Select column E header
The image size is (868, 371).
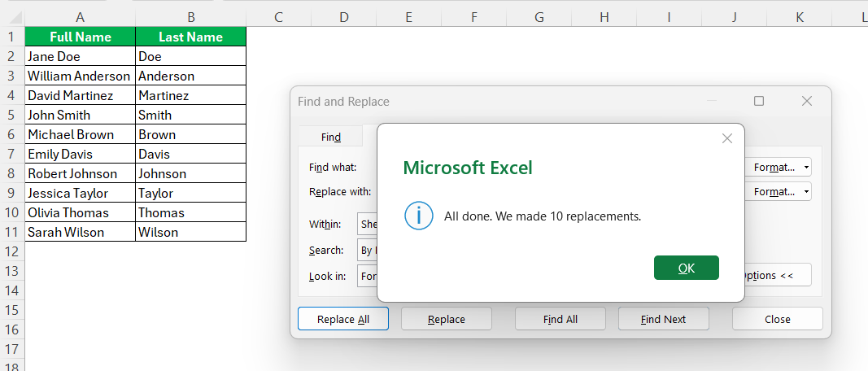(x=408, y=18)
